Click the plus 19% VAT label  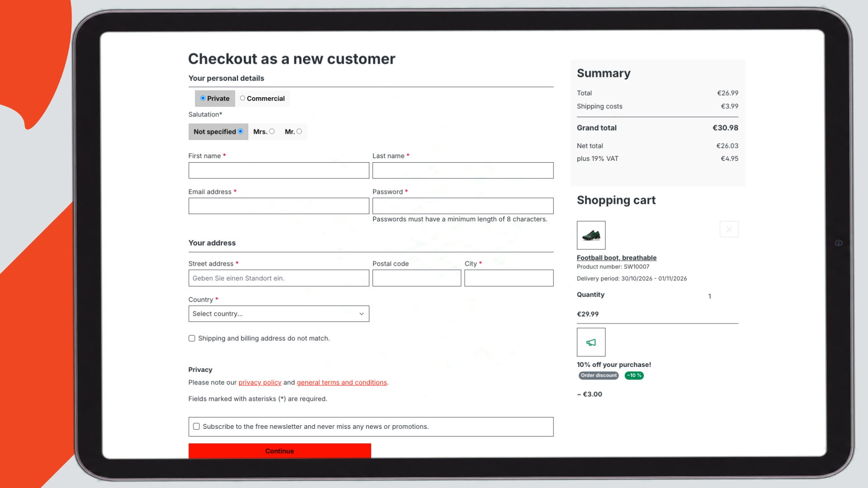pyautogui.click(x=597, y=159)
